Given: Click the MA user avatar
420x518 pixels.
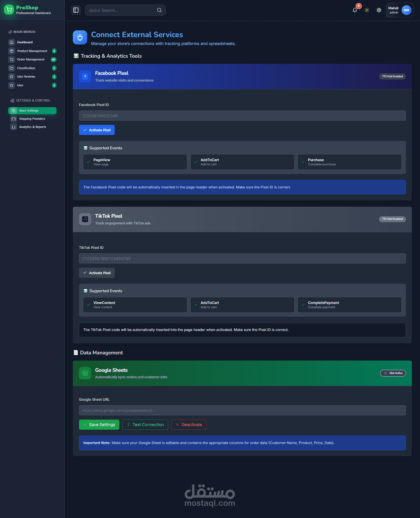Looking at the screenshot, I should pos(407,10).
